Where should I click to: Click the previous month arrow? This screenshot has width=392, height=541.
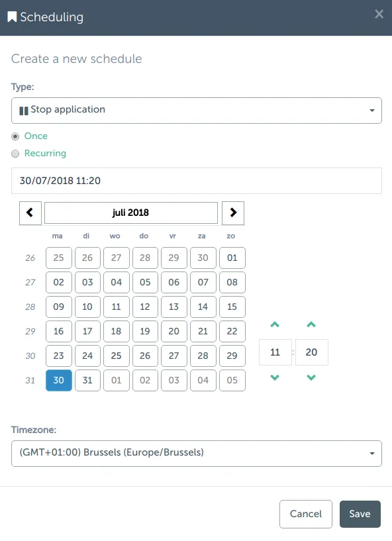click(30, 213)
